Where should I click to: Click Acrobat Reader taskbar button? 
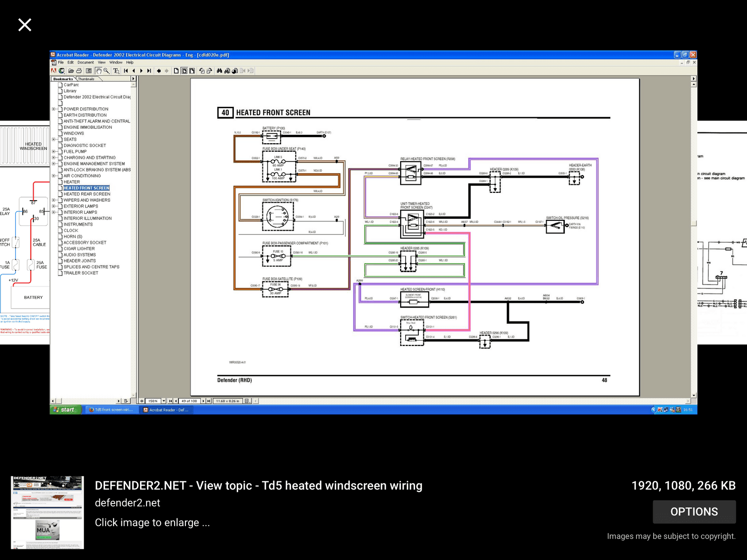(166, 410)
